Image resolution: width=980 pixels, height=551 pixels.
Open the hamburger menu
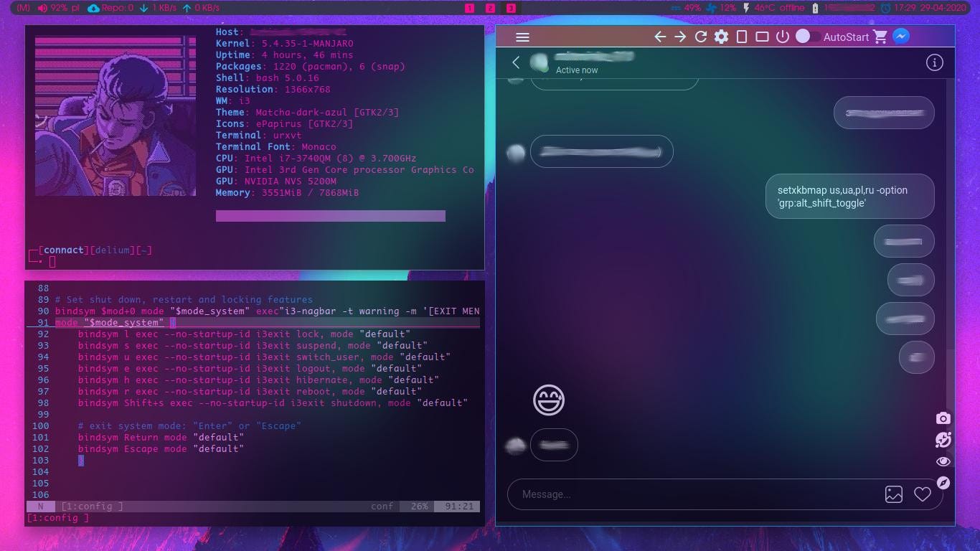(522, 37)
